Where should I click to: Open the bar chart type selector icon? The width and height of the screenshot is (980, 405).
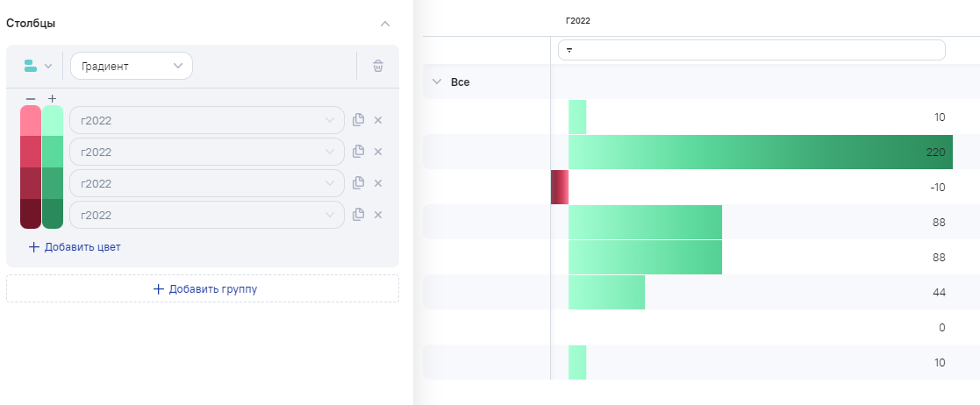pos(38,66)
